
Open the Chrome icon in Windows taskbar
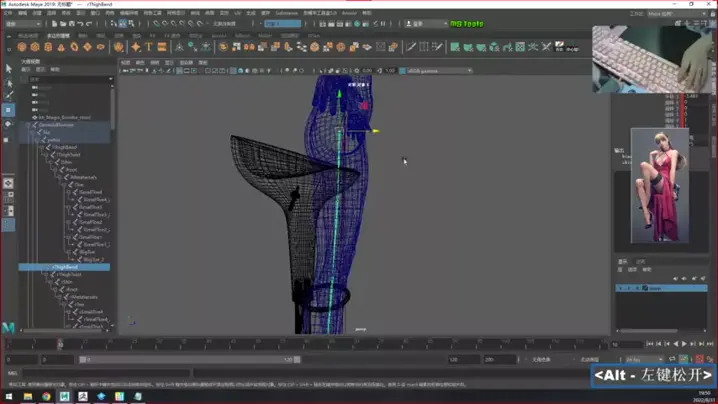click(47, 396)
